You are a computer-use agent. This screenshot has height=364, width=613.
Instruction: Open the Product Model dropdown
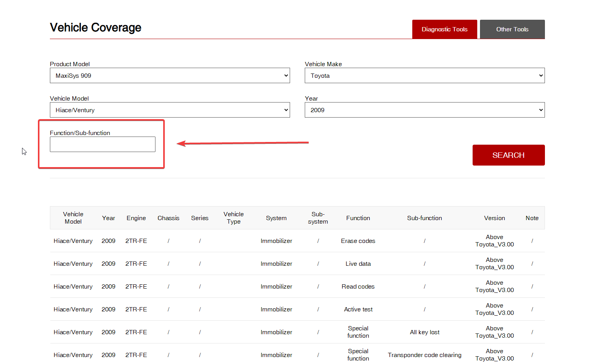[x=169, y=76]
